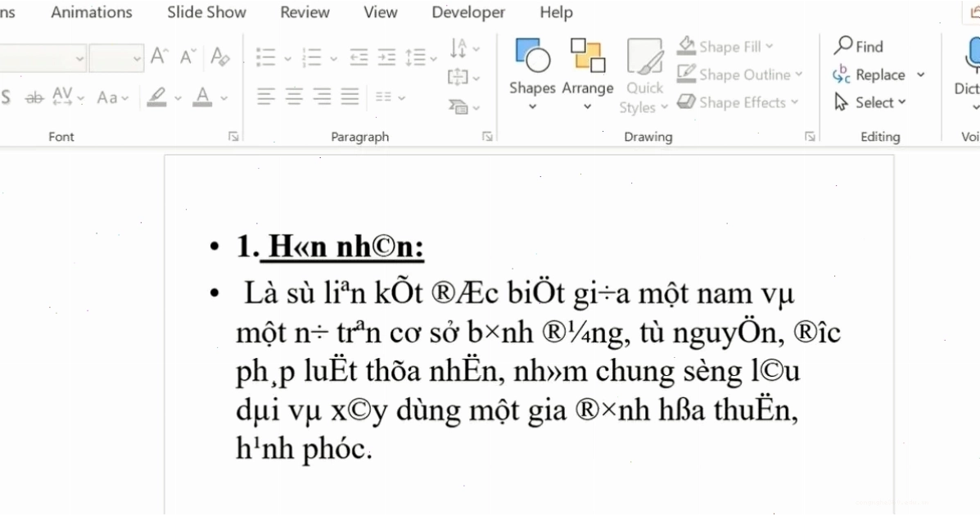Apply the text highlight color
Screen dimensions: 980x516
coord(157,97)
